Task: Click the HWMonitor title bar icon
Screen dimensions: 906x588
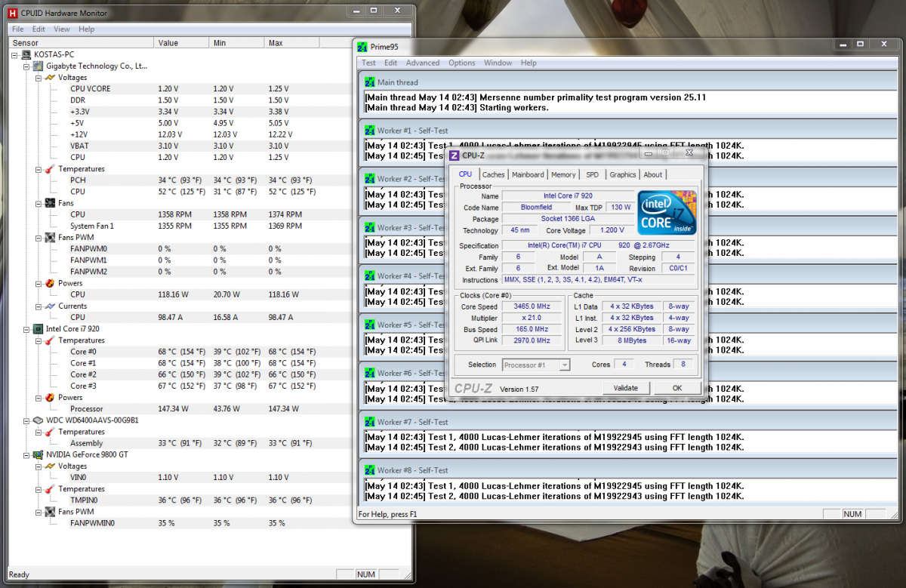Action: click(12, 13)
